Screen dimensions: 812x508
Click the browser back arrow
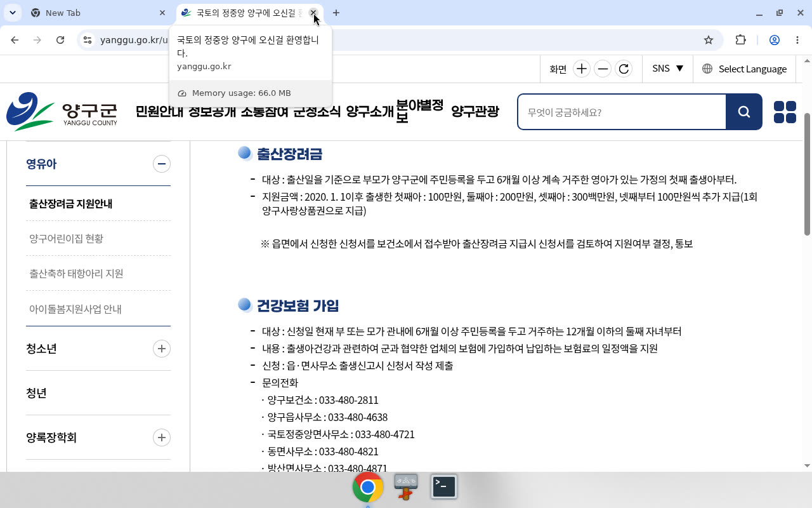pyautogui.click(x=15, y=40)
